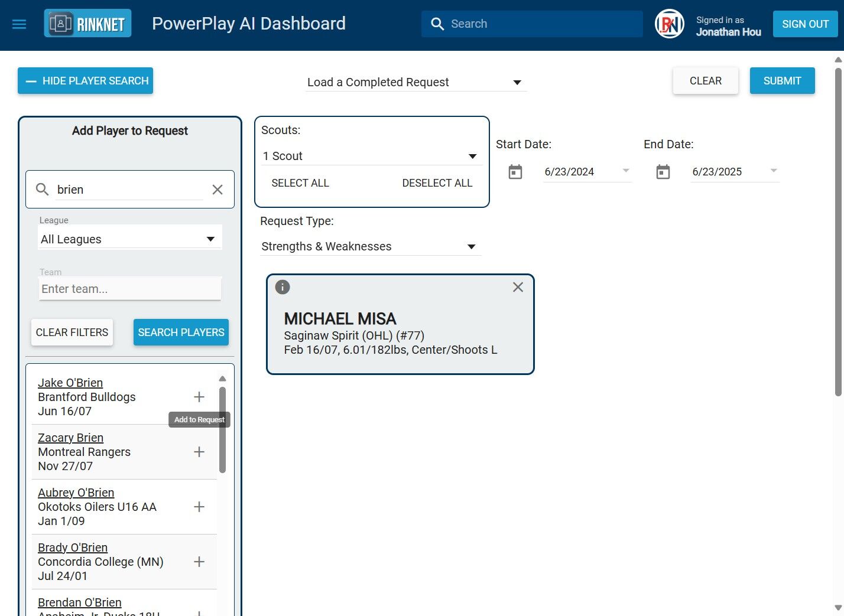Click the Clear button
The height and width of the screenshot is (616, 844).
(706, 81)
